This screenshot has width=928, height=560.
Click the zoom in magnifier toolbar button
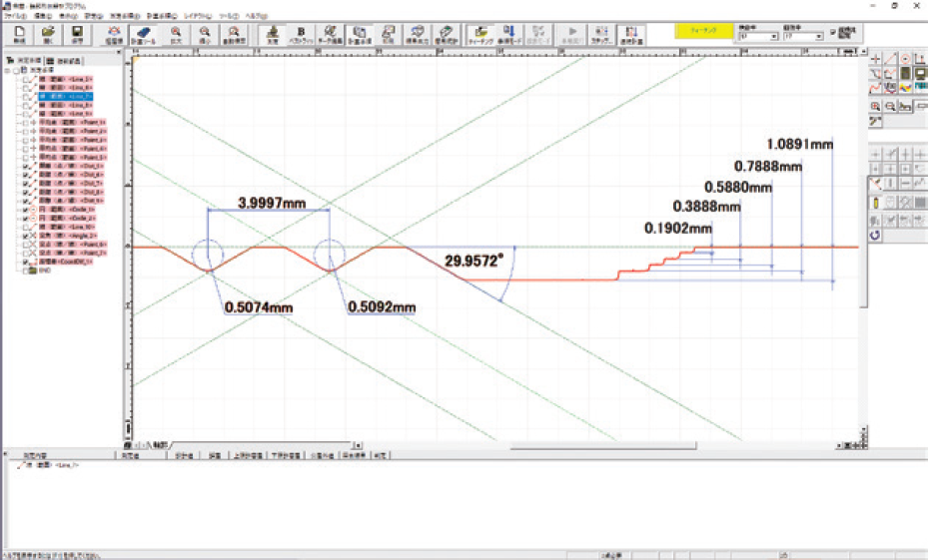click(x=175, y=36)
